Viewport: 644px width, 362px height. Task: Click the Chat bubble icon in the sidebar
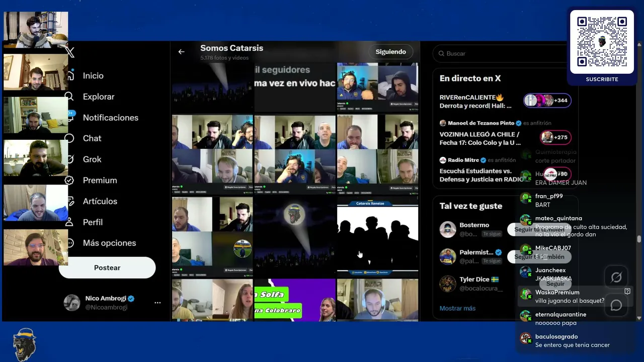click(69, 138)
